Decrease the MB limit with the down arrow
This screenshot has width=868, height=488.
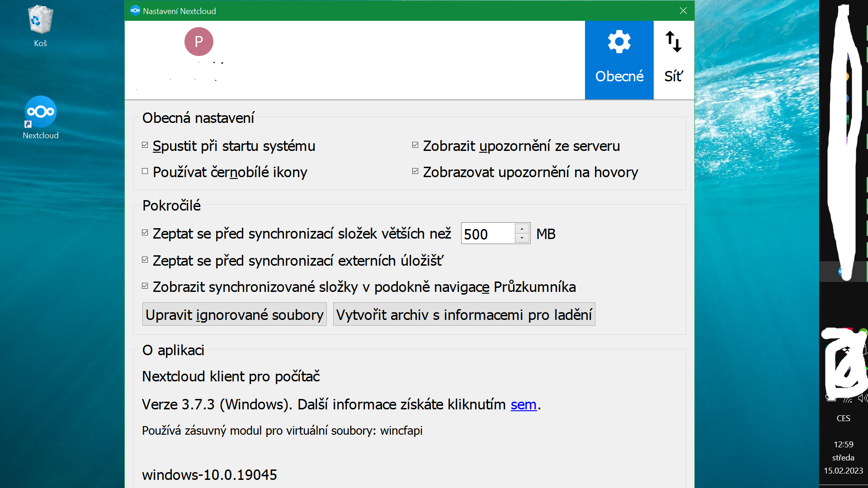click(x=522, y=239)
